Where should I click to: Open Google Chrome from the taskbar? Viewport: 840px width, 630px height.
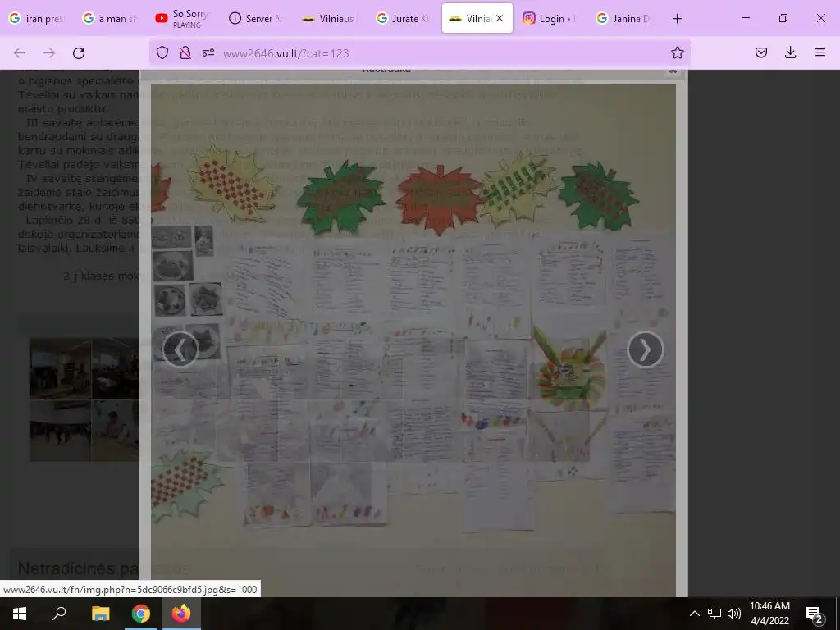pos(141,614)
